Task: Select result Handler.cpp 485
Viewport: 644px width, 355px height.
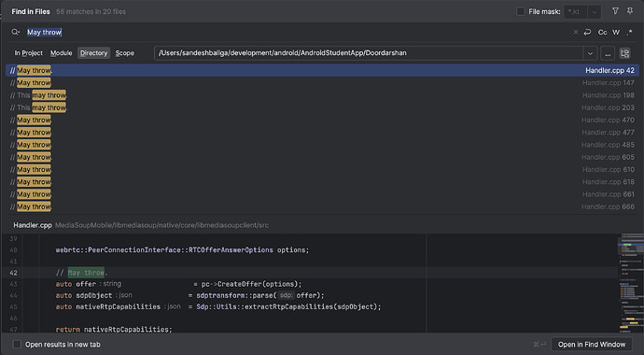Action: [x=322, y=145]
